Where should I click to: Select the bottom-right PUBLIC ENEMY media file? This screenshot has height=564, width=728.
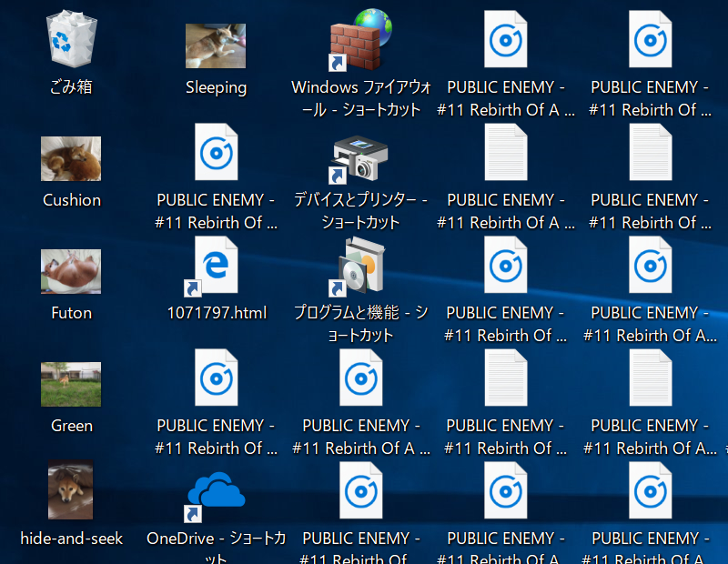(x=651, y=491)
